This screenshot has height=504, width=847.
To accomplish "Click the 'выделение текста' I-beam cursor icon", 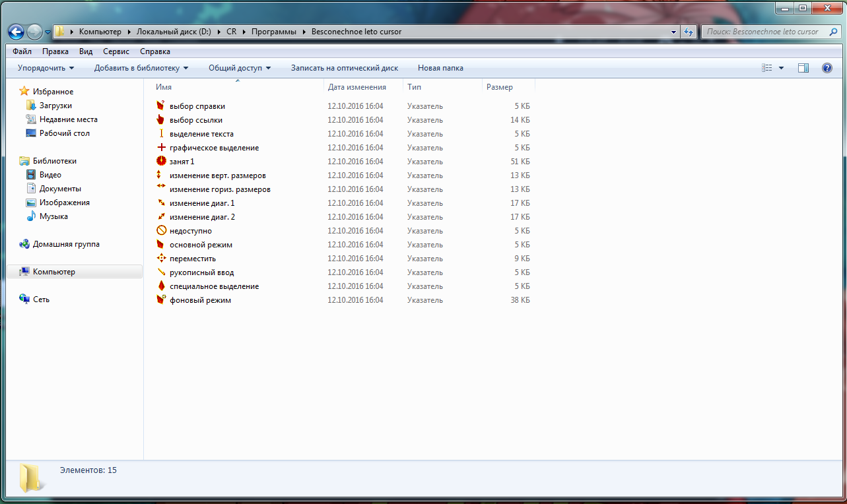I will click(x=160, y=133).
